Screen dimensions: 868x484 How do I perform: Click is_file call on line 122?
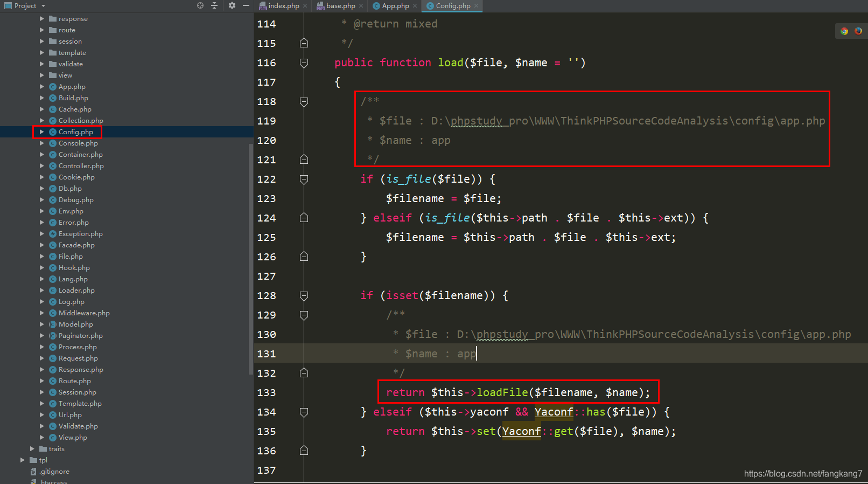point(409,179)
